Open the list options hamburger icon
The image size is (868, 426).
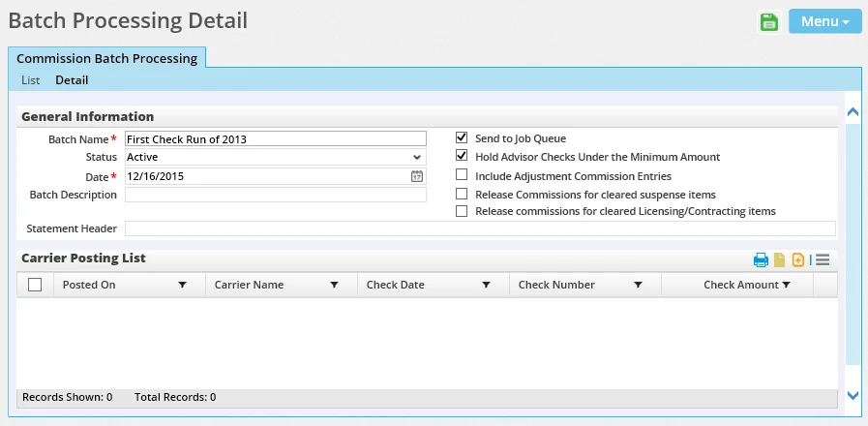click(823, 259)
